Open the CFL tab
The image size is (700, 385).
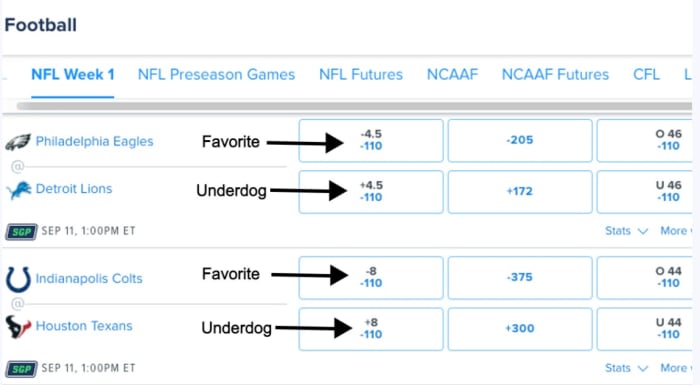(646, 75)
